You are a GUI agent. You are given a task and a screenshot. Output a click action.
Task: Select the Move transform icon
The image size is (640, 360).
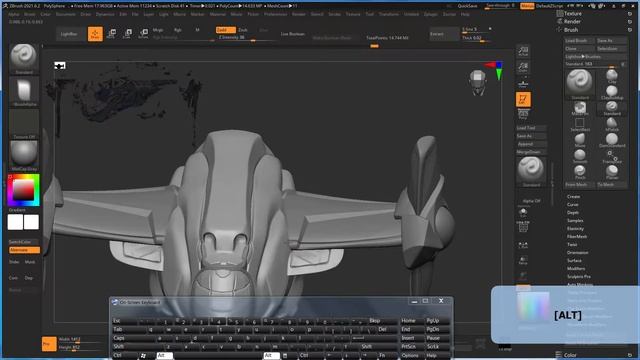click(x=111, y=34)
